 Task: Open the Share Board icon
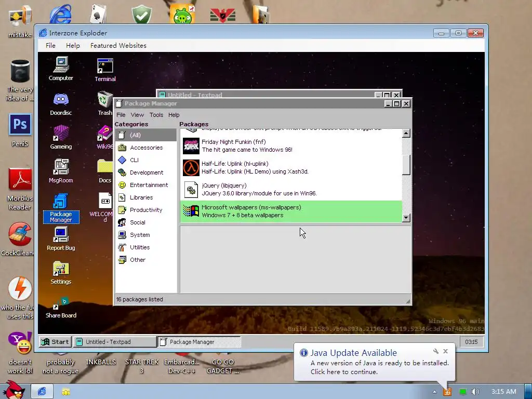click(x=61, y=308)
